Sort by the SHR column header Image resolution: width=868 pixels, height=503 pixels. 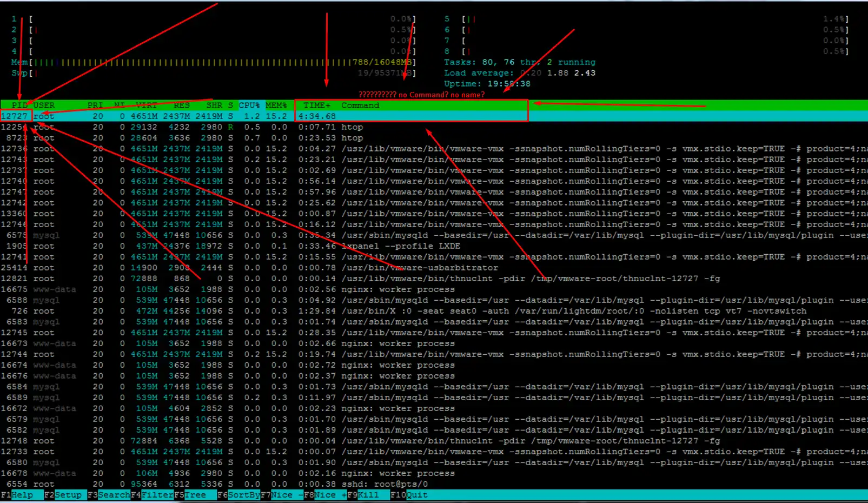click(x=214, y=105)
